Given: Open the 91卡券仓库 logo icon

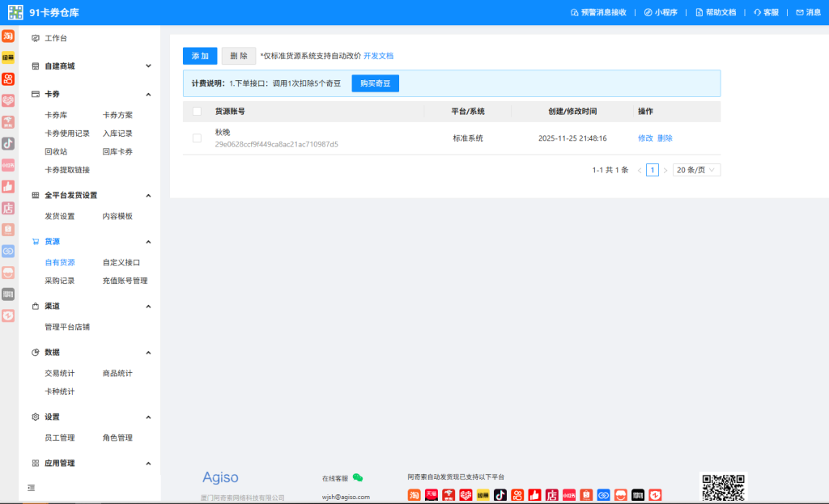Looking at the screenshot, I should (x=15, y=12).
